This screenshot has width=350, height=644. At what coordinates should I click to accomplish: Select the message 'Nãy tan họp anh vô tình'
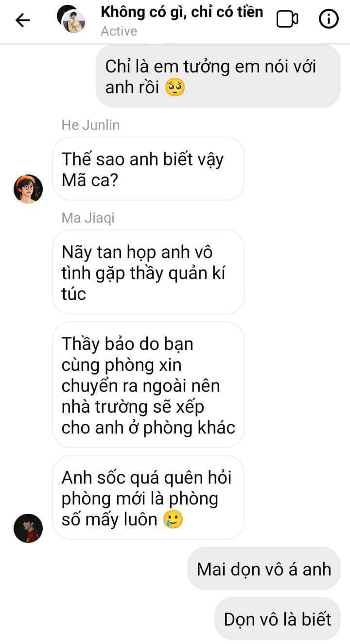point(148,272)
